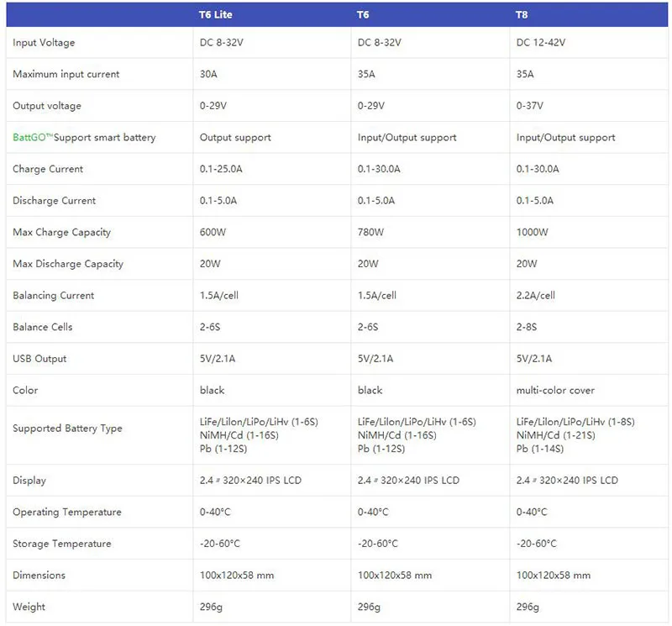Screen dimensions: 672x626
Task: Click the NiMH/Cd (1-21S) text
Action: [556, 435]
